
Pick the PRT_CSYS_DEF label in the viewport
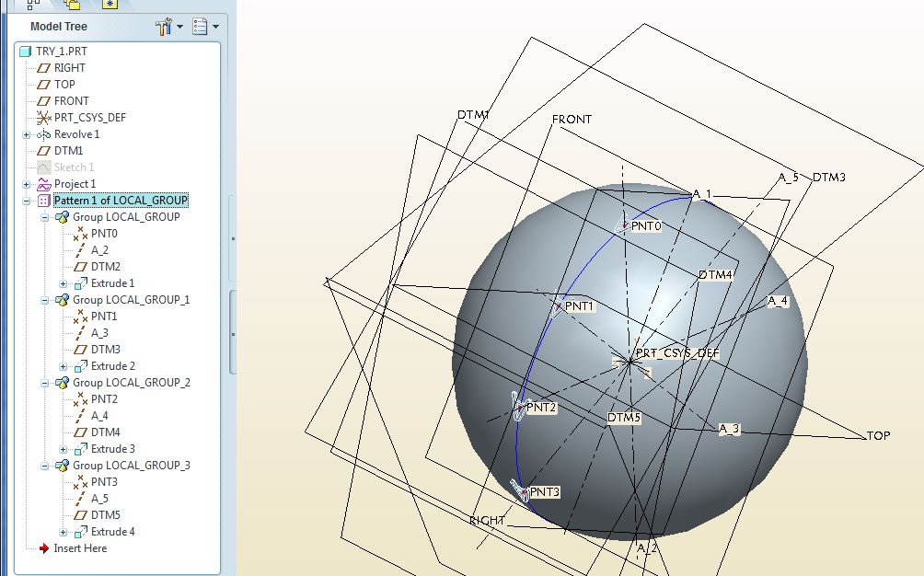tap(677, 353)
